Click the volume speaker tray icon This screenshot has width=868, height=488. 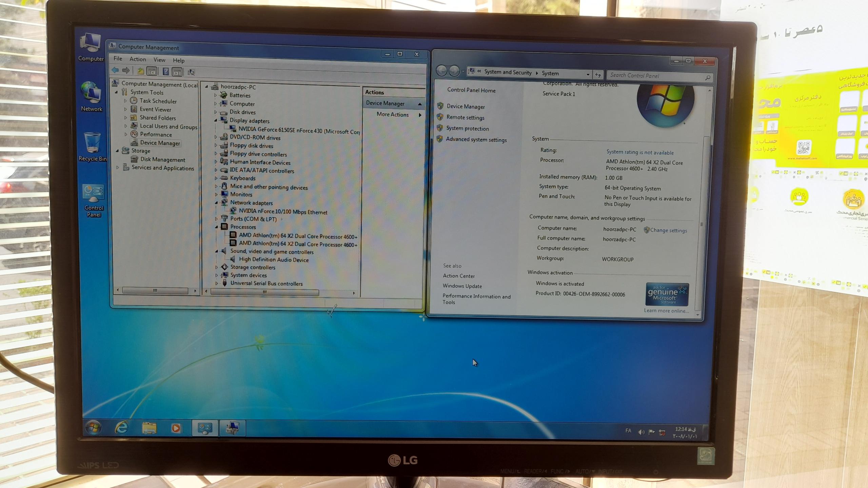641,432
